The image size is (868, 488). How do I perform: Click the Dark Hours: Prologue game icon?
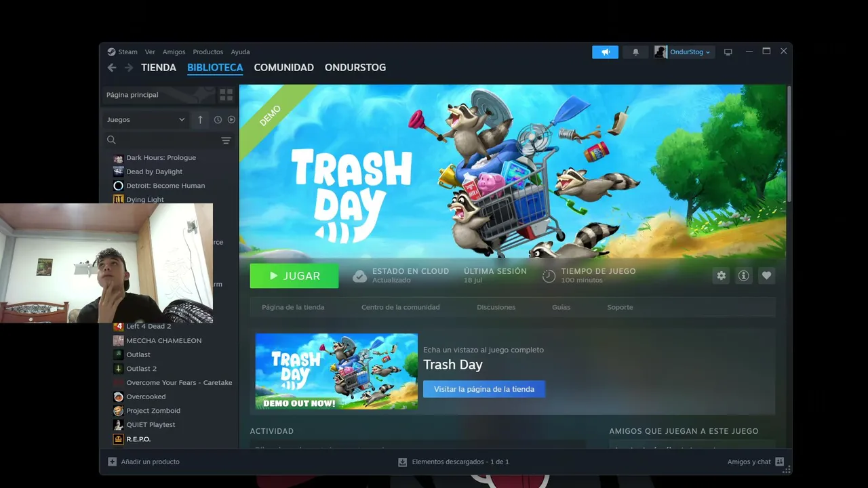pyautogui.click(x=118, y=158)
